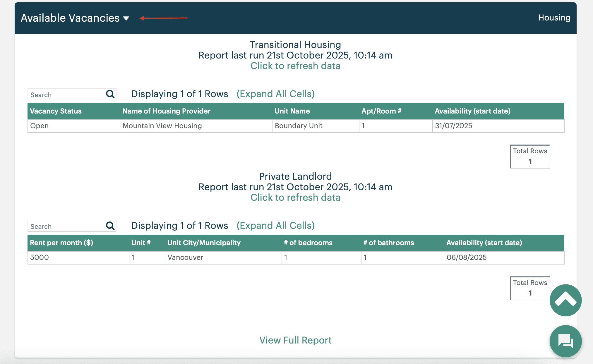
Task: Select the Vancouver city cell
Action: (223, 257)
